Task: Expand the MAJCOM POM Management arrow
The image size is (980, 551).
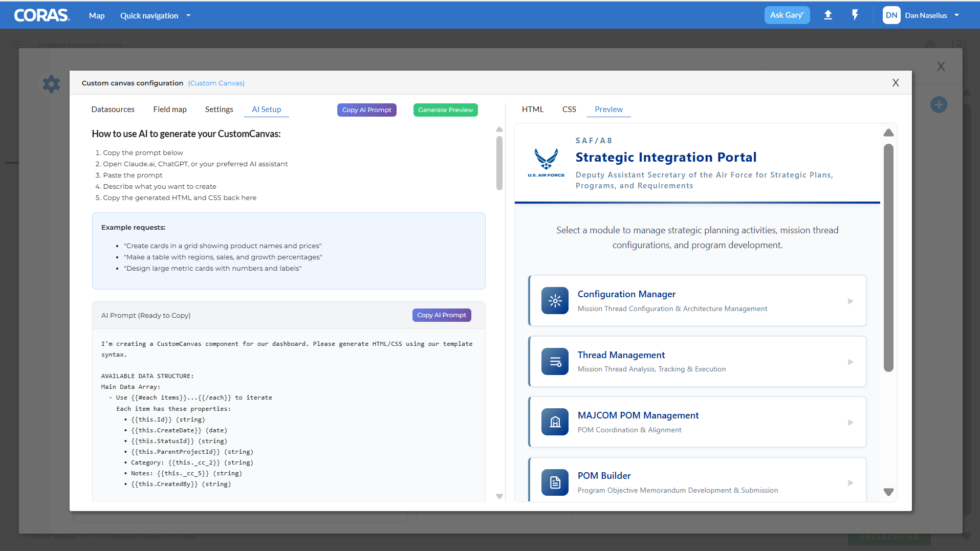Action: (851, 423)
